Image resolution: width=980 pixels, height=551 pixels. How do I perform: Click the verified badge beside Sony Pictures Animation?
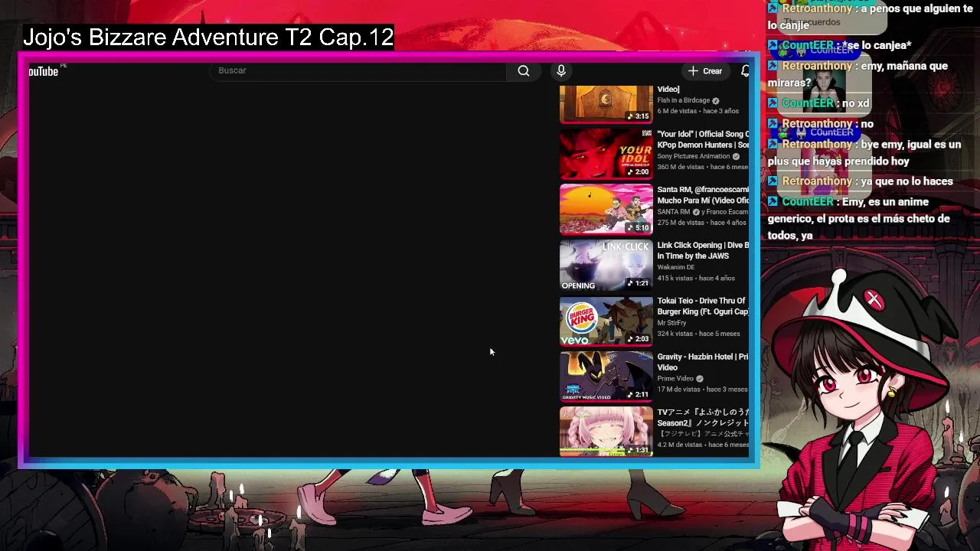pos(736,156)
